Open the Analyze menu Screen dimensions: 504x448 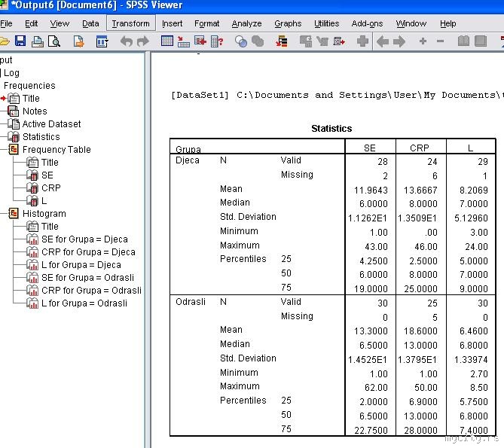pyautogui.click(x=246, y=23)
